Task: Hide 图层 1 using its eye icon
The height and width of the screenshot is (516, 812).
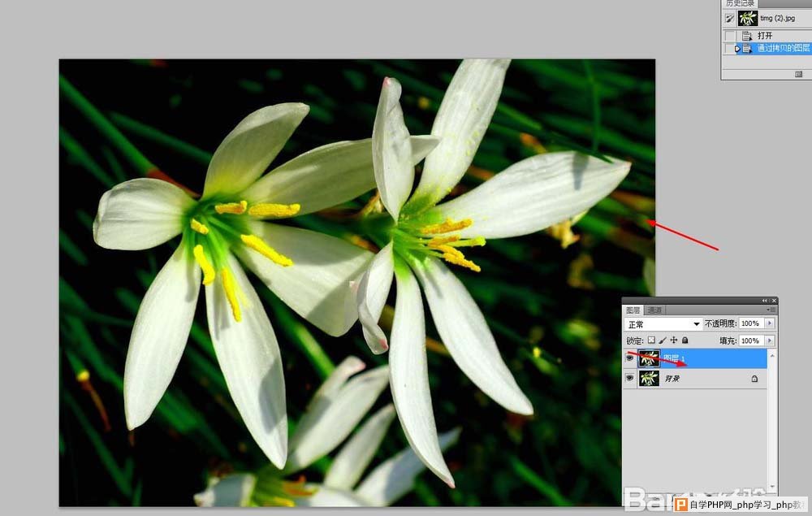Action: coord(629,358)
